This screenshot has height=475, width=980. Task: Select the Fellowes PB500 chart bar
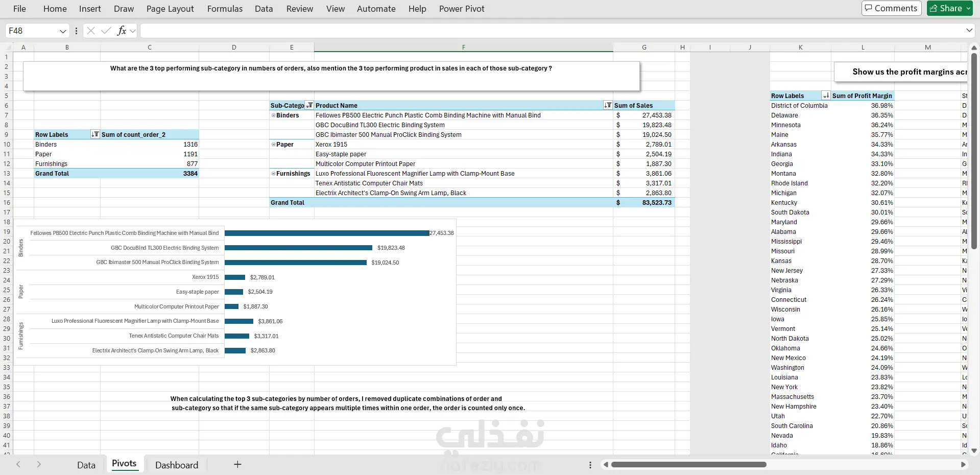tap(327, 233)
